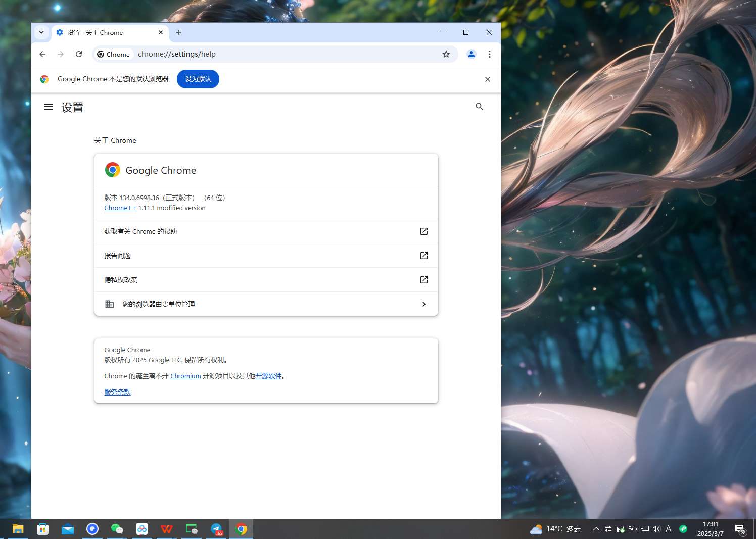The height and width of the screenshot is (539, 756).
Task: Open the Chrome++ link
Action: (120, 208)
